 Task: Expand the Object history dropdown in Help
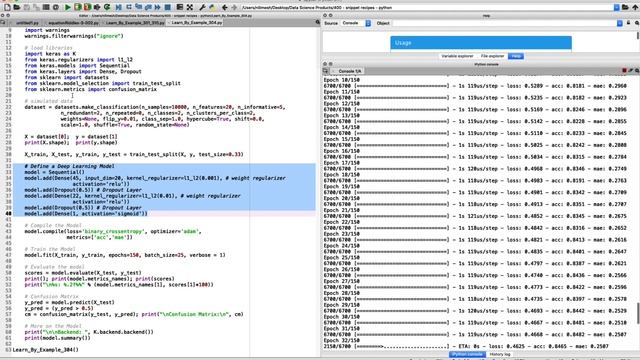(x=620, y=23)
